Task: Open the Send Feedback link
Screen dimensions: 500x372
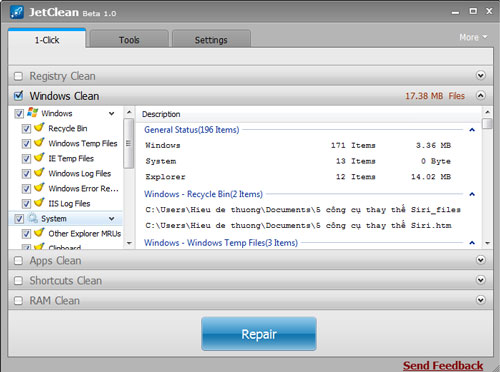Action: [443, 366]
